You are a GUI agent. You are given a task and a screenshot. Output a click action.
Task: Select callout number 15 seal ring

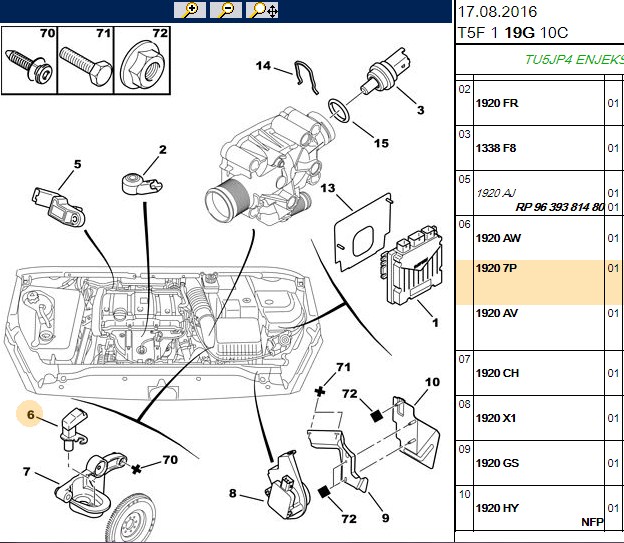[381, 143]
